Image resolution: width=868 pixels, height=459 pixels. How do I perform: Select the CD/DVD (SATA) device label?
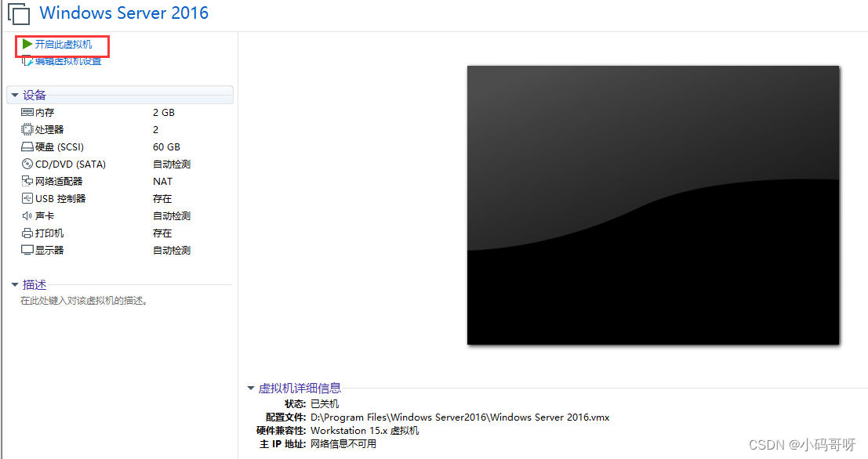71,164
